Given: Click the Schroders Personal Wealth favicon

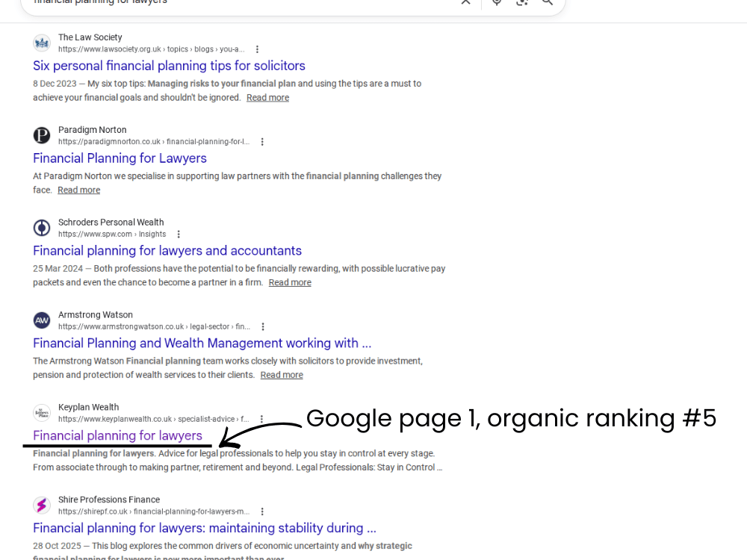Looking at the screenshot, I should point(42,228).
